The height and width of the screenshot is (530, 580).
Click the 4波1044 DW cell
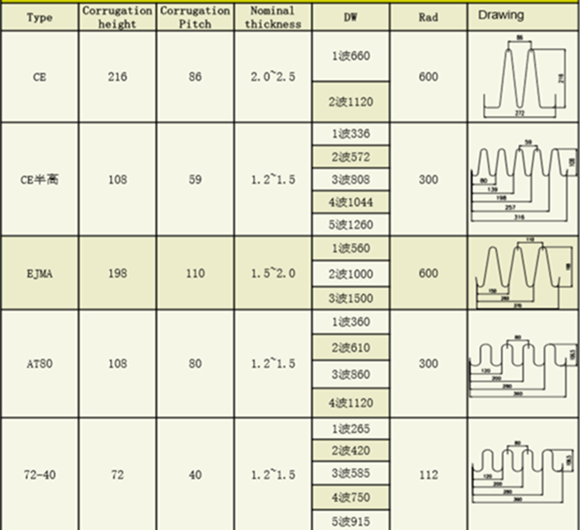351,202
